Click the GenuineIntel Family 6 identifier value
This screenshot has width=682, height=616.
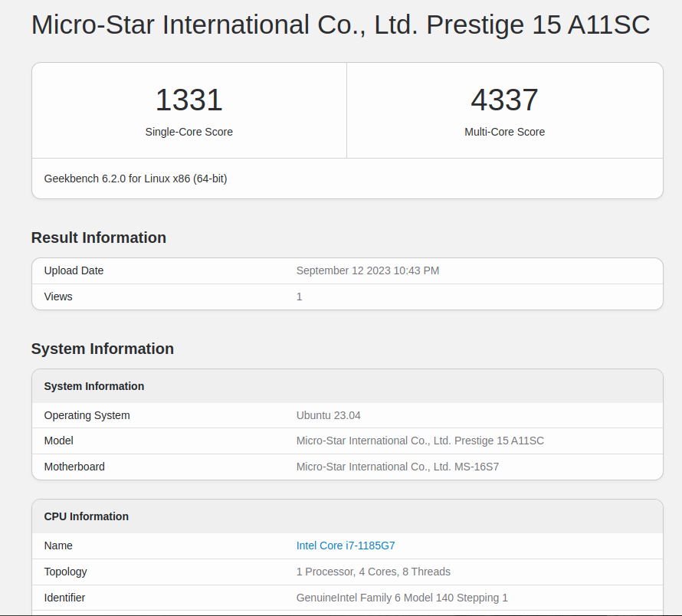pyautogui.click(x=402, y=598)
